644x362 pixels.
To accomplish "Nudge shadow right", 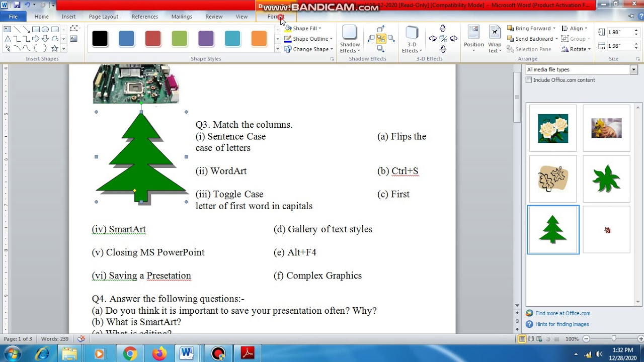I will point(391,39).
